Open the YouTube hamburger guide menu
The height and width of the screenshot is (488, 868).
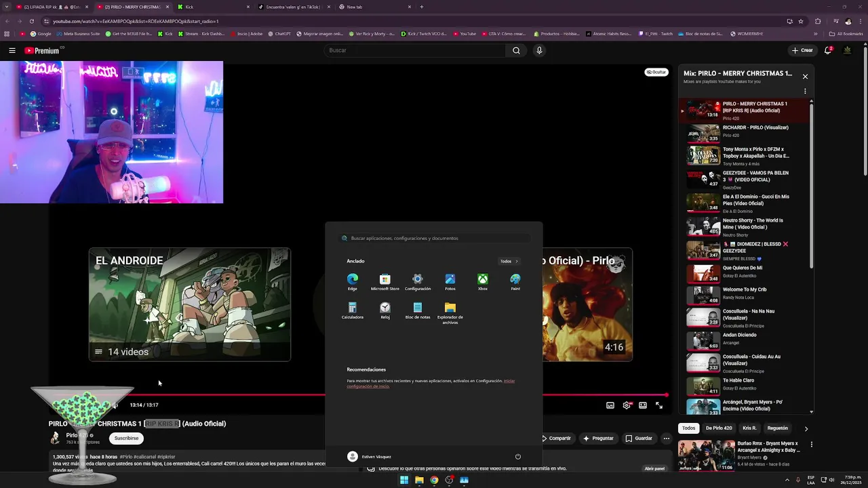pos(12,50)
